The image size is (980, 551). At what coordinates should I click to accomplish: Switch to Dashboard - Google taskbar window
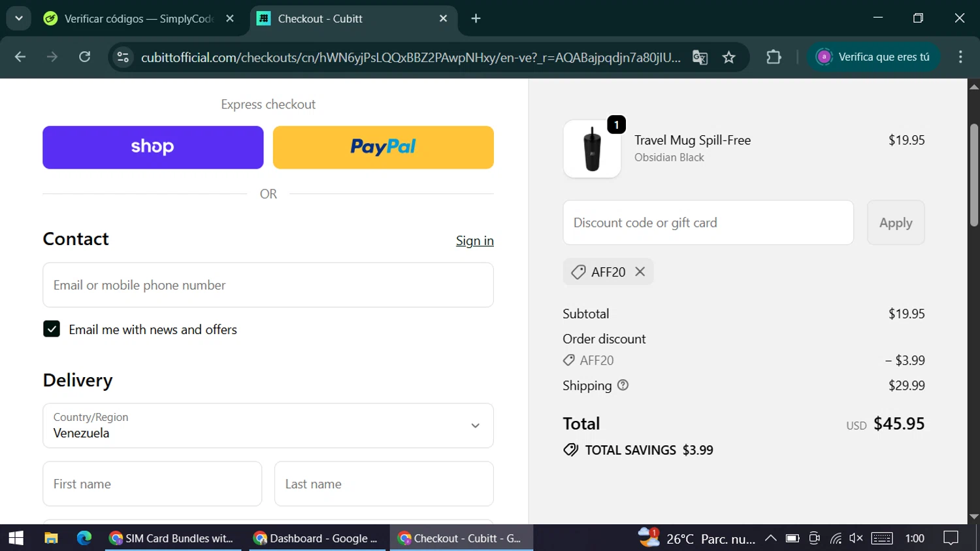click(x=318, y=538)
